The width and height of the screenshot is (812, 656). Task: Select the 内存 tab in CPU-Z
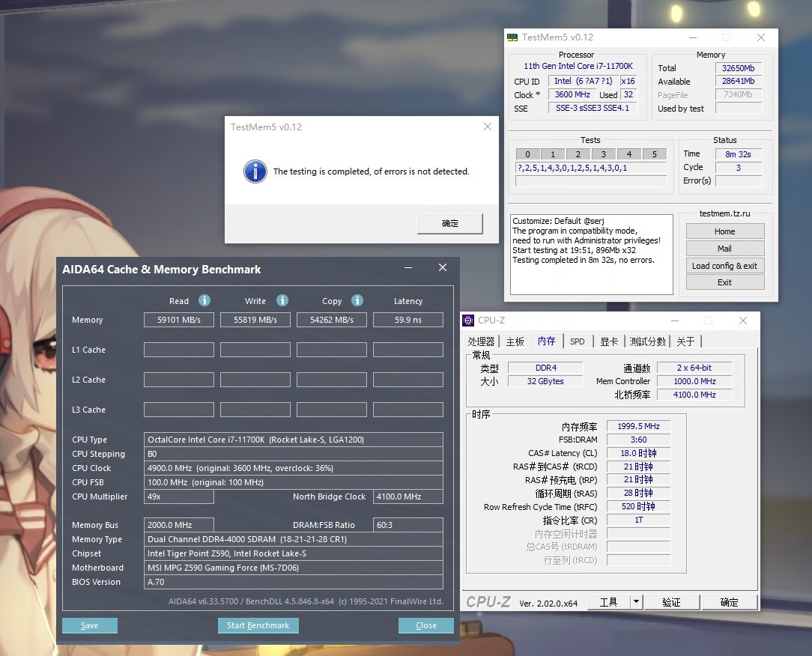point(546,341)
